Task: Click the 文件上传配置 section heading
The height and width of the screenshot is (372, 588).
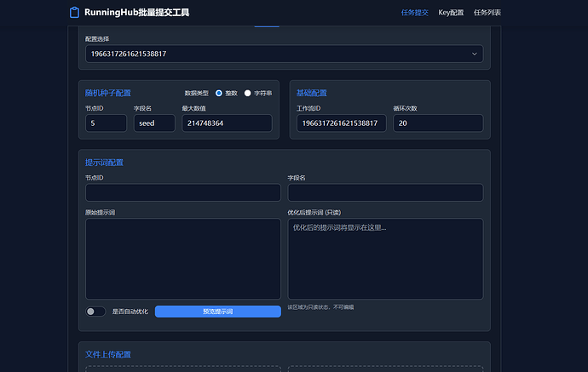Action: pyautogui.click(x=108, y=354)
